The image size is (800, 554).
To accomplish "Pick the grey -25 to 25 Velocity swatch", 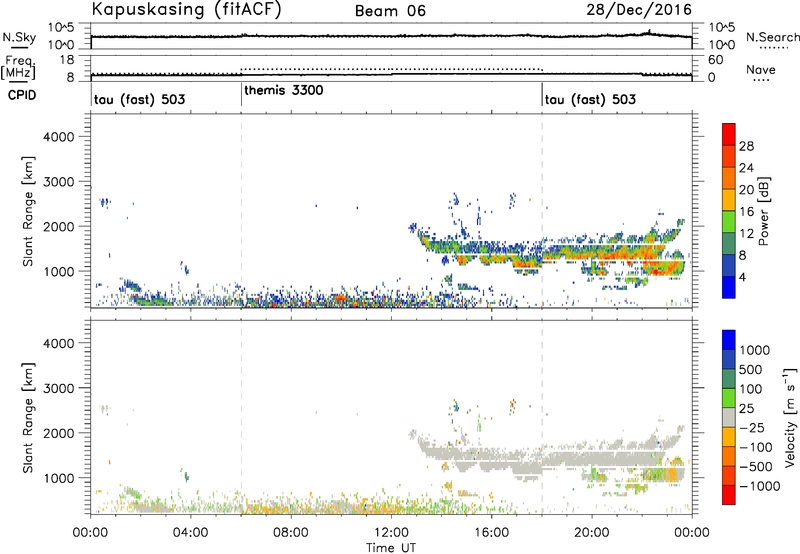I will pyautogui.click(x=729, y=417).
